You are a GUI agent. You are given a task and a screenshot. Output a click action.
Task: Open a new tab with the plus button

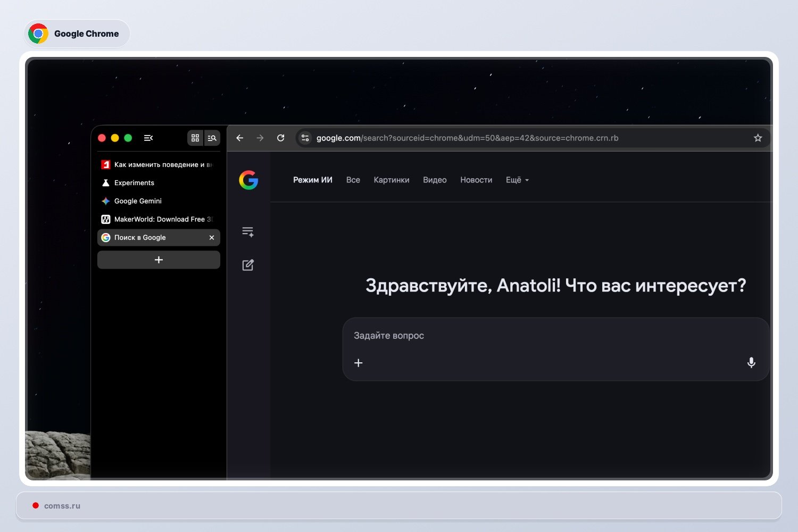coord(159,260)
